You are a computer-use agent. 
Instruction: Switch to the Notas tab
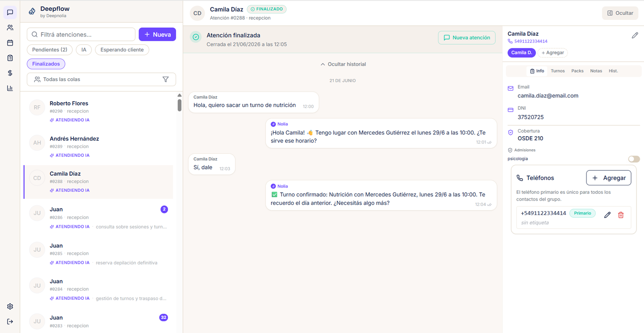click(x=596, y=71)
